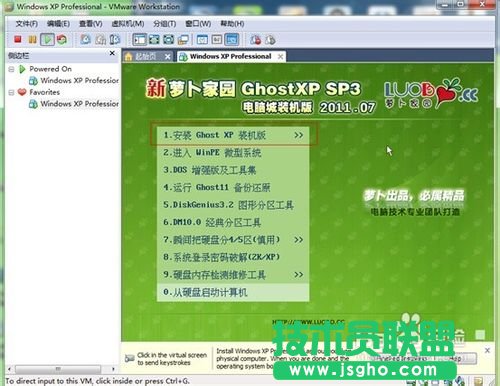Click the highlighted Console view toolbar icon
This screenshot has height=386, width=500.
point(232,40)
